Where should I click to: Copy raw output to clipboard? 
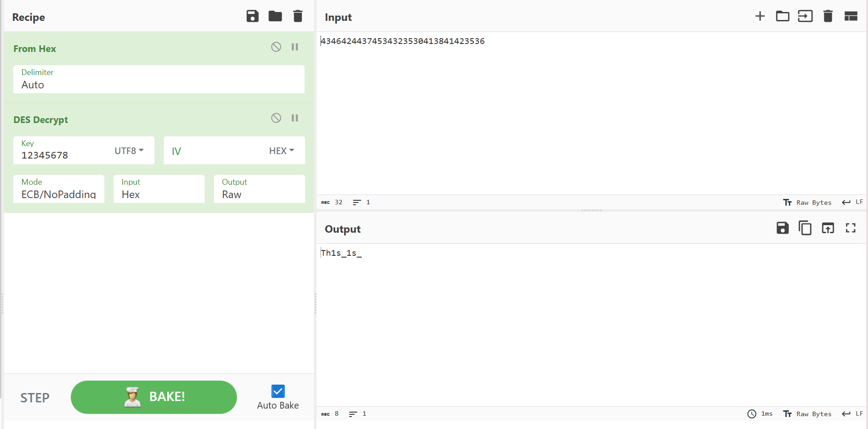805,228
